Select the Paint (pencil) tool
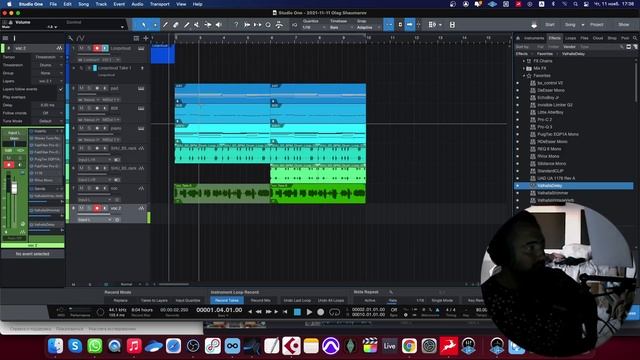 (187, 25)
